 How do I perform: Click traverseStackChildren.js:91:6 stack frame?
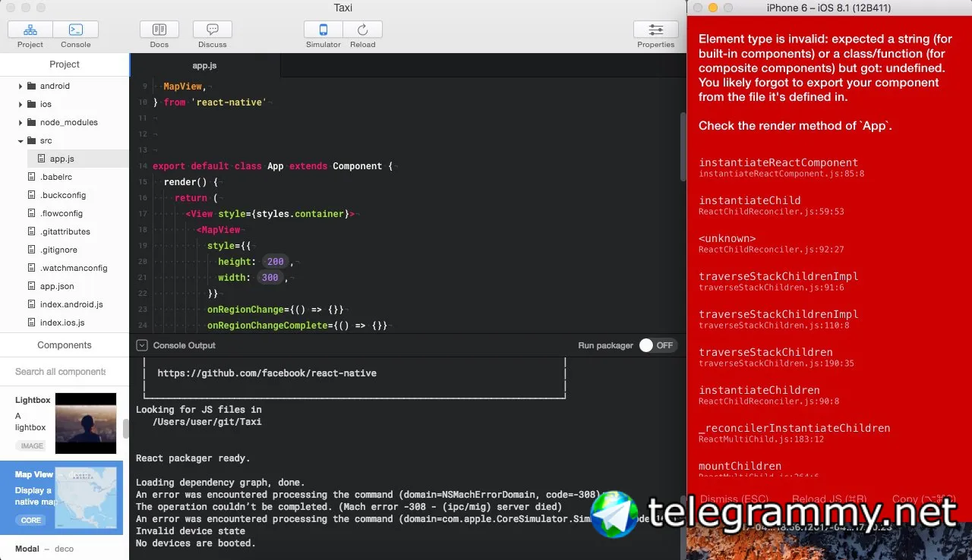click(778, 282)
